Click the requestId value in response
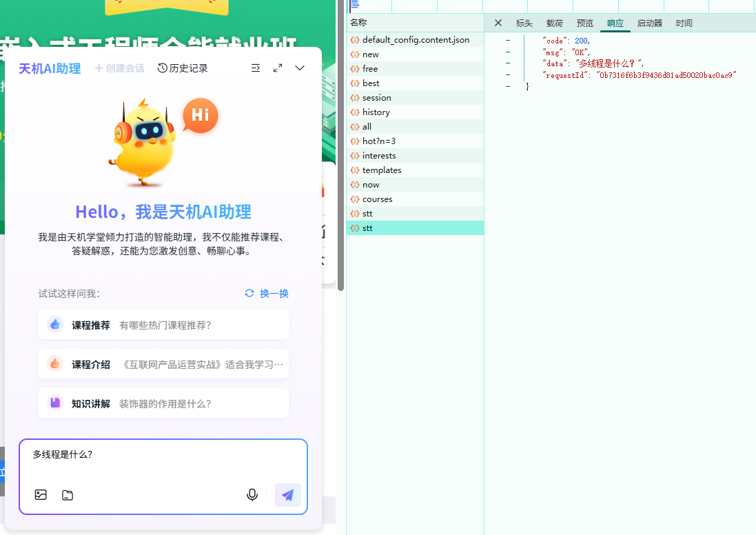Image resolution: width=756 pixels, height=535 pixels. point(666,74)
